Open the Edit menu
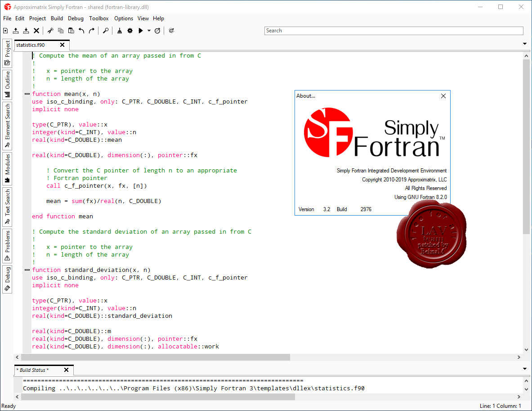Viewport: 532px width, 411px height. point(20,18)
